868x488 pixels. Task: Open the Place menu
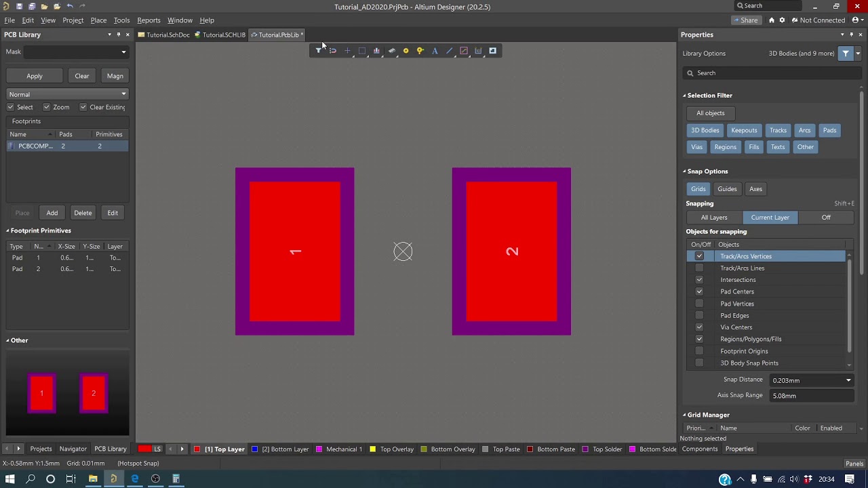(x=98, y=20)
